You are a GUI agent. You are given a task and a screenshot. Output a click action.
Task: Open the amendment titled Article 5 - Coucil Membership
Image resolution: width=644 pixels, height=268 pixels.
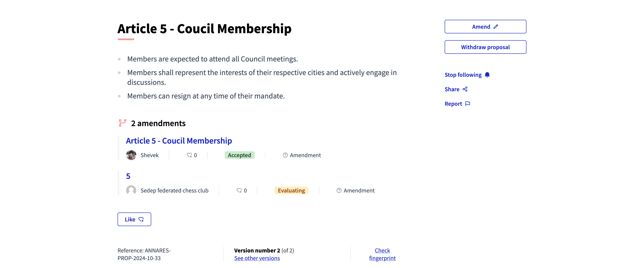click(179, 141)
